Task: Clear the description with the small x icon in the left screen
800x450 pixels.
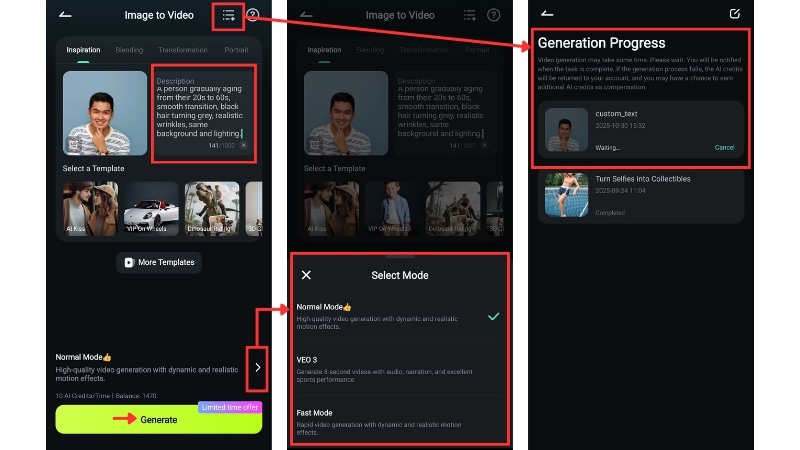Action: (244, 145)
